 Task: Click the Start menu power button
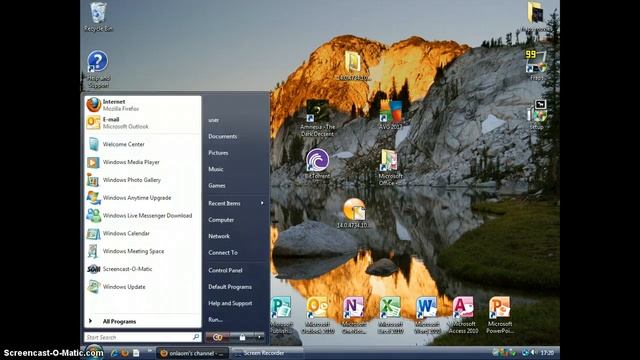coord(218,337)
